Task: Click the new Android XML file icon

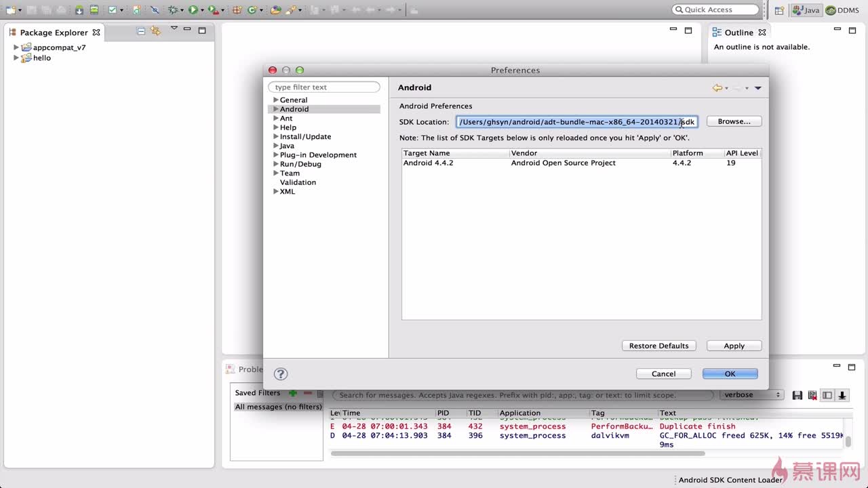Action: point(137,10)
